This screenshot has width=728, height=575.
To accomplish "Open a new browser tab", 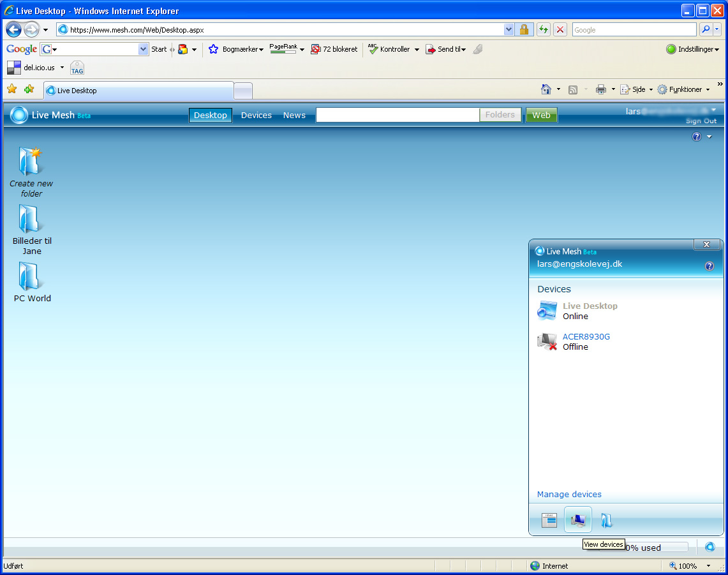I will coord(243,91).
